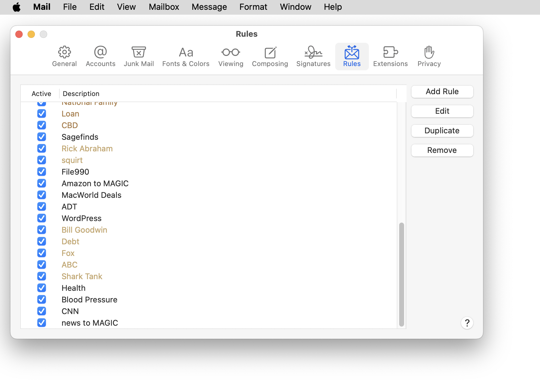540x392 pixels.
Task: Click the Add Rule button
Action: [442, 92]
